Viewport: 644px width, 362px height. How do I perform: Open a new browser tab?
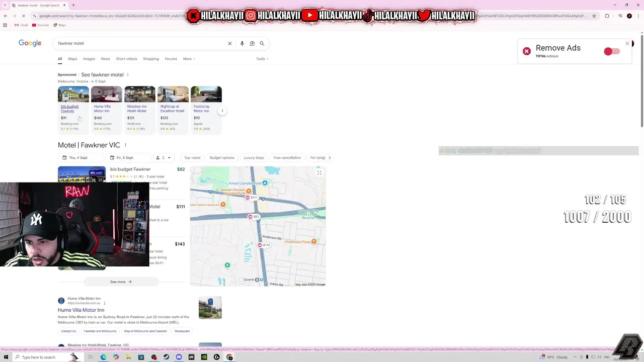73,5
